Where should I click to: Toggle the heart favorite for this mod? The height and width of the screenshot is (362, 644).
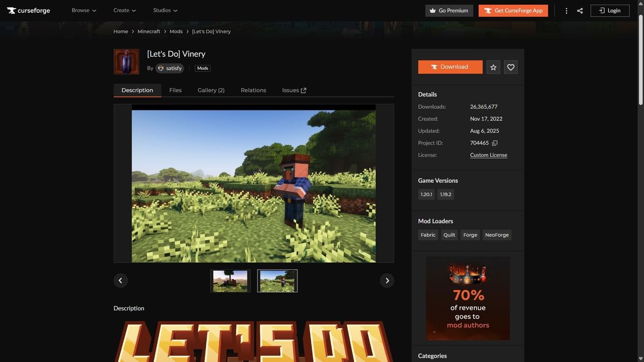pos(510,67)
